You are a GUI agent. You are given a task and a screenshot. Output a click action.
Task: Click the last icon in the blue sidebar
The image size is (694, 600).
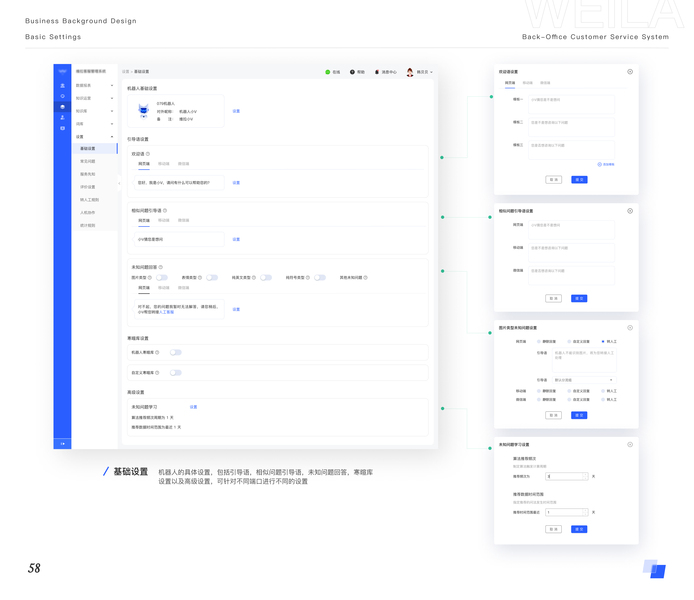tap(62, 128)
